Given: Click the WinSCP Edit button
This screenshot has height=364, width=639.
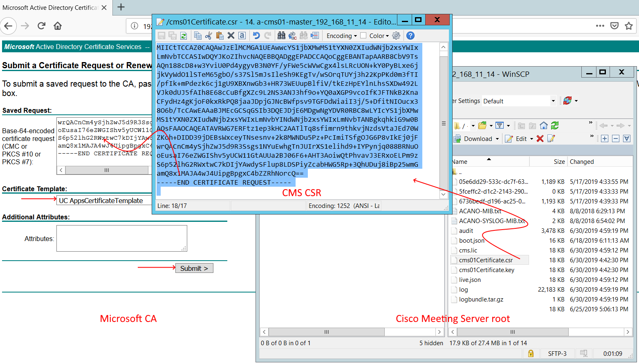Looking at the screenshot, I should tap(517, 139).
